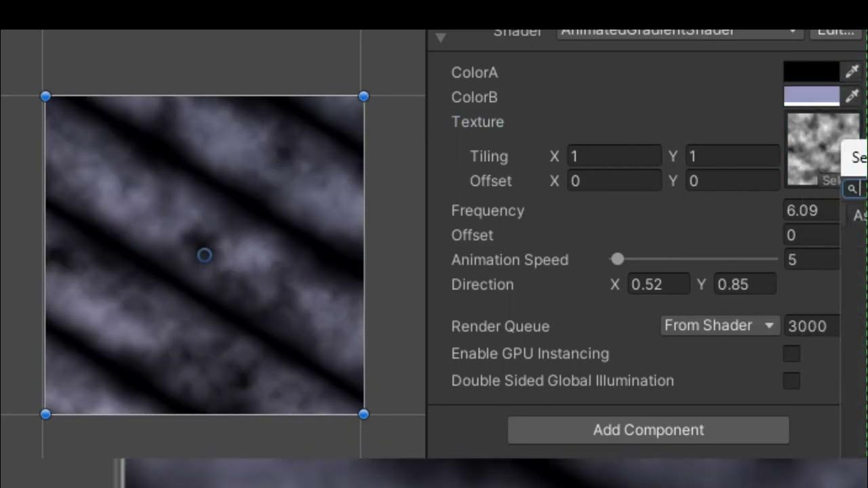This screenshot has height=488, width=868.
Task: Click the Render Queue value 3000
Action: coord(811,326)
